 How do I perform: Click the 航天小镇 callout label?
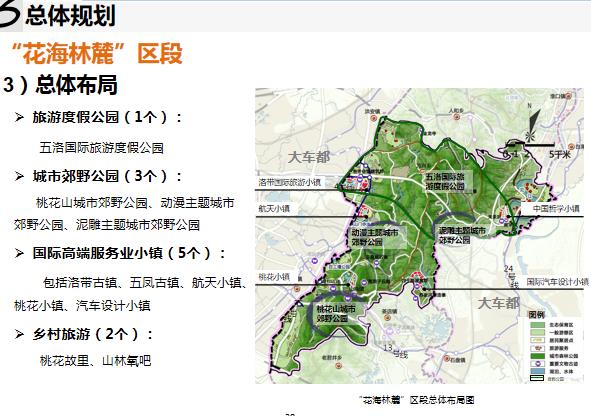point(274,208)
